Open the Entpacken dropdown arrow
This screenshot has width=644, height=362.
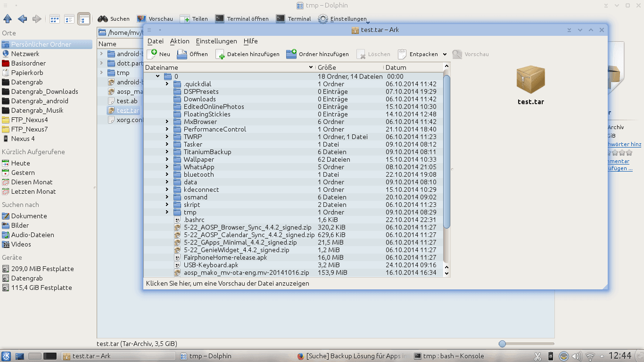(445, 54)
